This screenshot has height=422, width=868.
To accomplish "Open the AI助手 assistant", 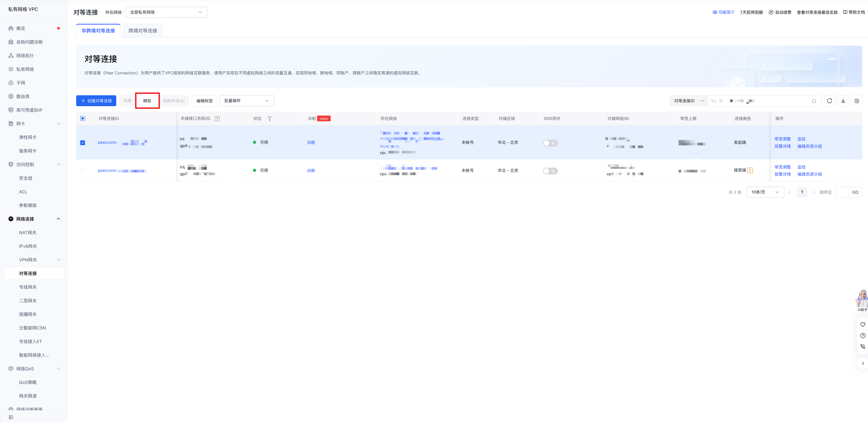I will (x=862, y=301).
